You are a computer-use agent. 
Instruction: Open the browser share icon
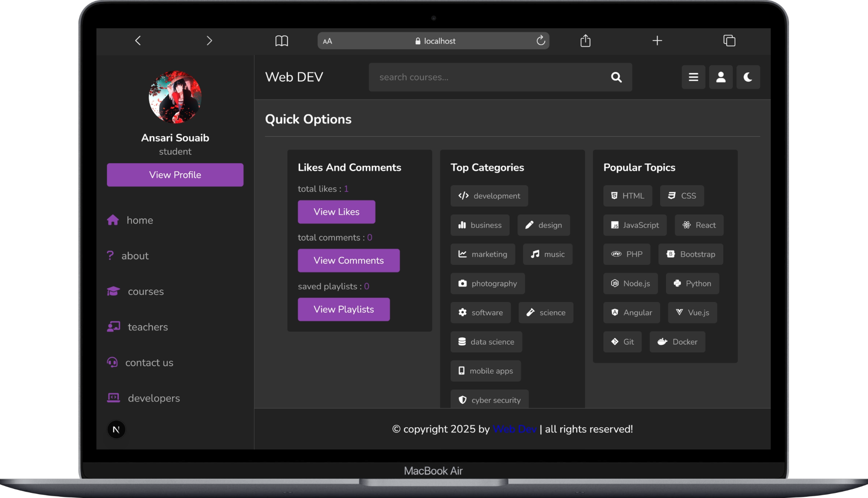point(585,40)
